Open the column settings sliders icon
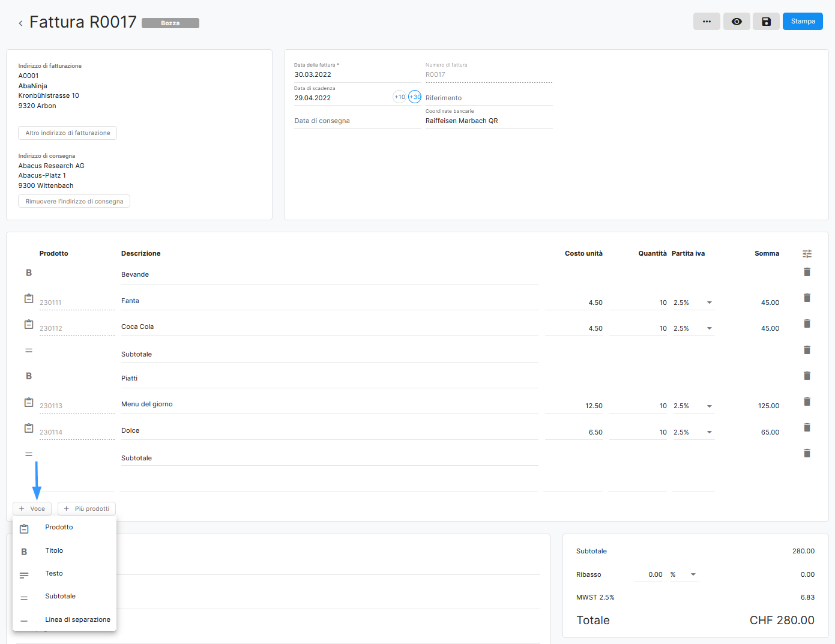 coord(807,254)
